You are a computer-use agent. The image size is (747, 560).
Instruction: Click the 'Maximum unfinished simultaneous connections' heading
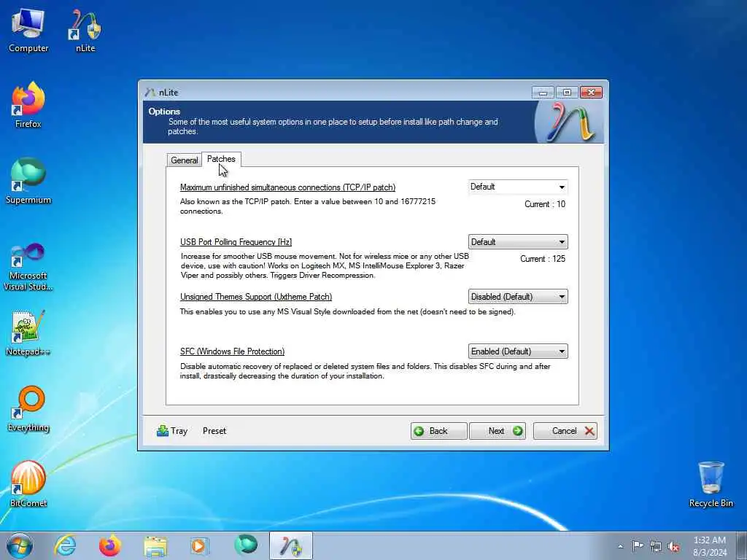tap(287, 187)
